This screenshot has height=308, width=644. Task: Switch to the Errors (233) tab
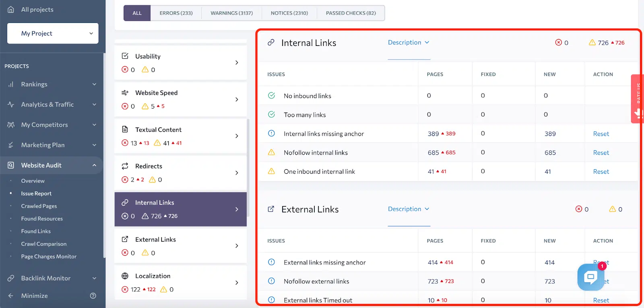click(176, 13)
